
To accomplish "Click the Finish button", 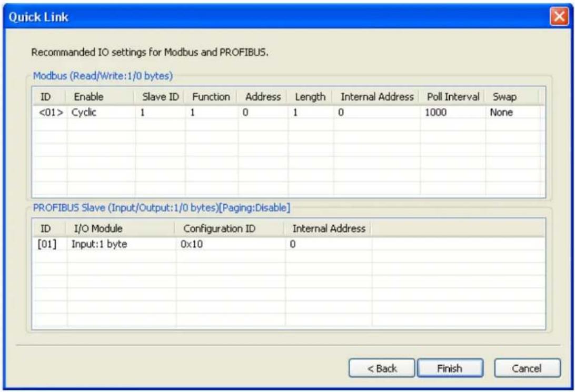I will pyautogui.click(x=450, y=368).
